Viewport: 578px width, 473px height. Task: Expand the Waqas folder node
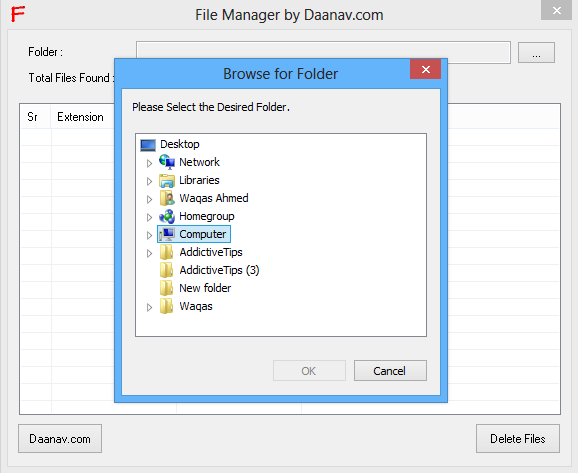(149, 307)
